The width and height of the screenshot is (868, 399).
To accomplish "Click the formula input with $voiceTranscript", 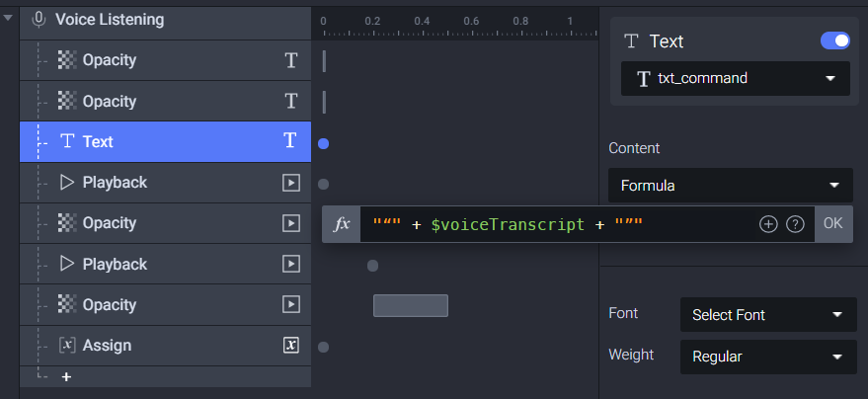I will click(559, 224).
